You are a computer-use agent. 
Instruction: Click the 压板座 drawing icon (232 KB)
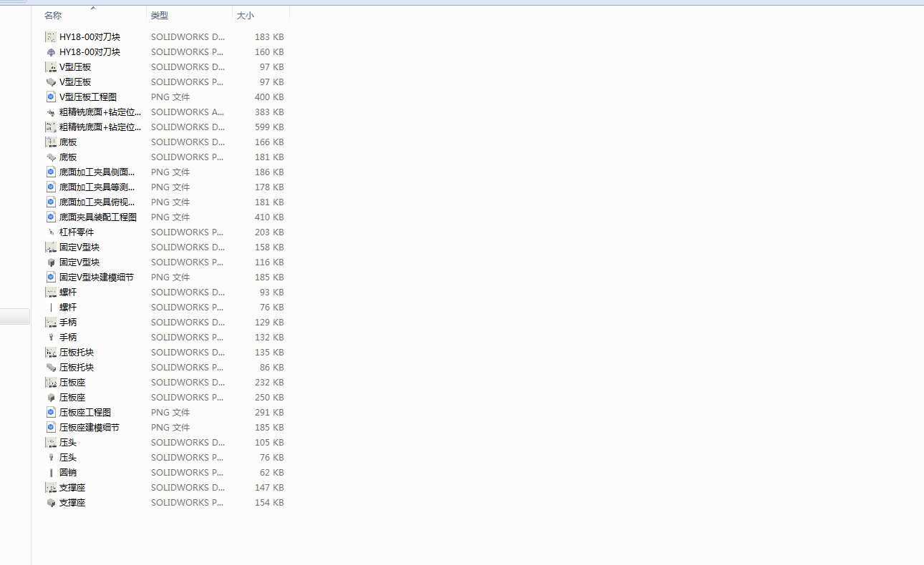click(51, 382)
